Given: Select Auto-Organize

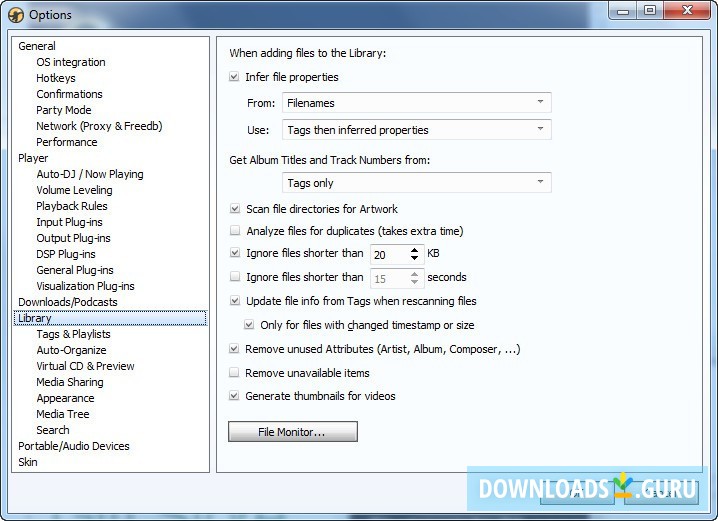Looking at the screenshot, I should click(x=71, y=351).
